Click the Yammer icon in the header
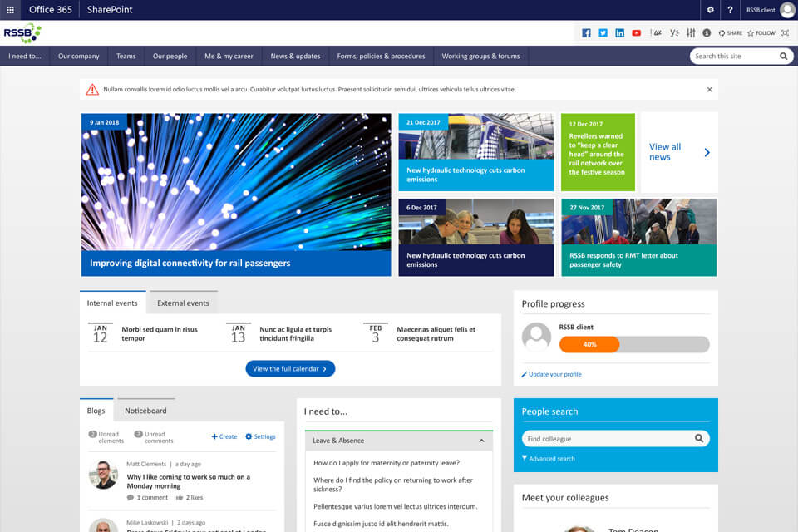798x532 pixels. [672, 33]
